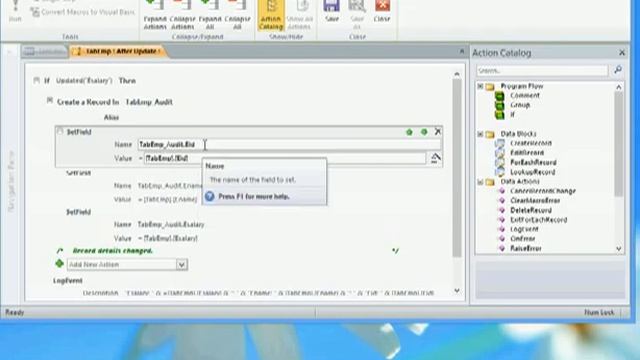This screenshot has width=640, height=360.
Task: Select RaiseError data action
Action: 525,249
